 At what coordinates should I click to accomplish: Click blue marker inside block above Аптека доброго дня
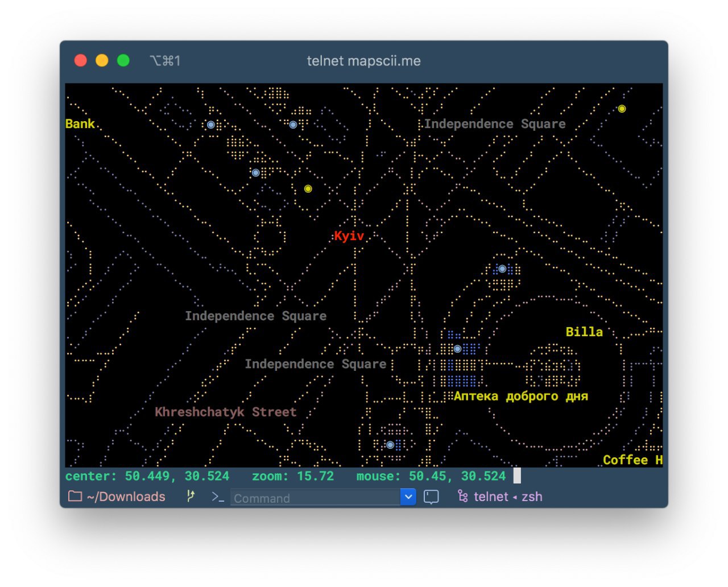457,349
